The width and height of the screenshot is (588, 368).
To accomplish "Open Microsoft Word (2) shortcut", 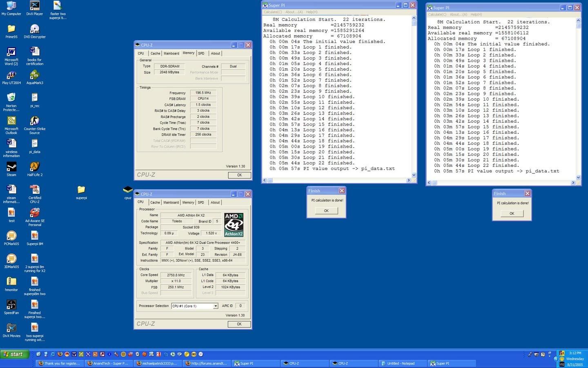I will coord(11,56).
